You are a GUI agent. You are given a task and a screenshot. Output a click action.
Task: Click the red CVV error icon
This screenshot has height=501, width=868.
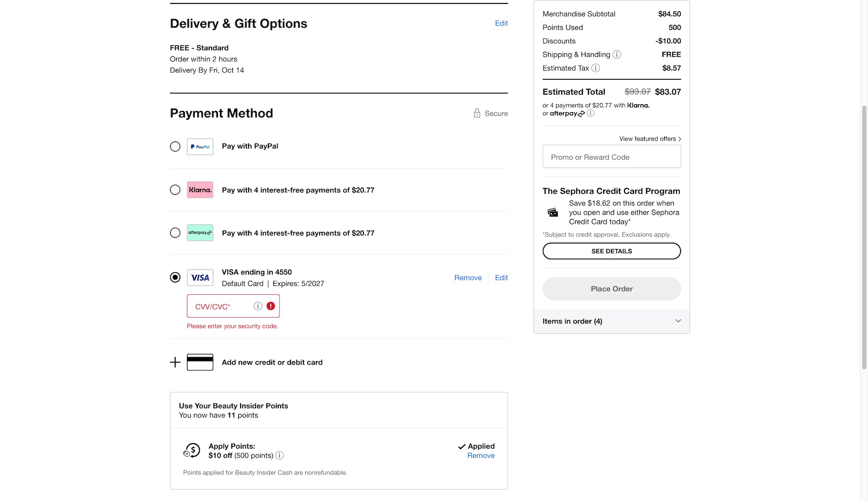(x=271, y=306)
